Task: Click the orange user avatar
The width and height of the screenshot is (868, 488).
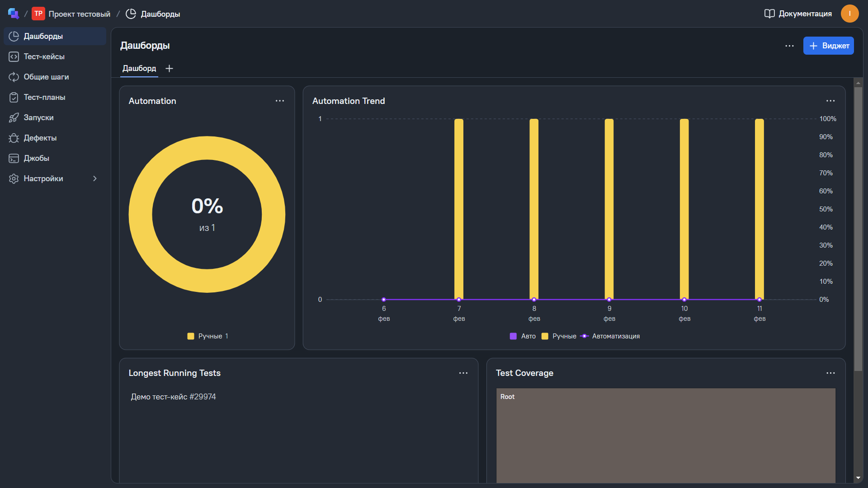Action: pyautogui.click(x=849, y=14)
